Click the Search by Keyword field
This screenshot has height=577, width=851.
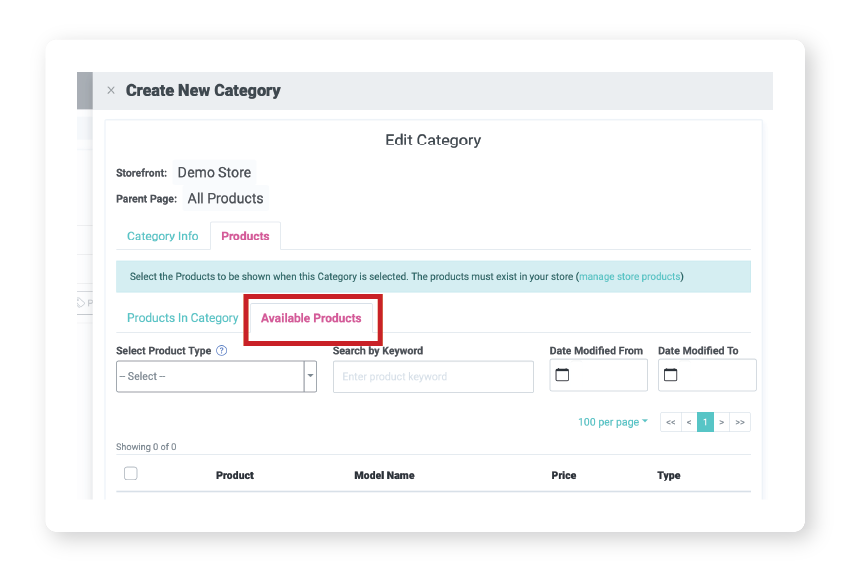[433, 377]
